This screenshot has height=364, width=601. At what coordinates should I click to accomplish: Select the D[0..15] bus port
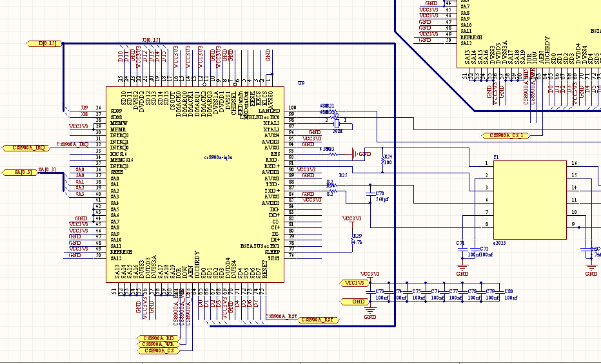44,43
